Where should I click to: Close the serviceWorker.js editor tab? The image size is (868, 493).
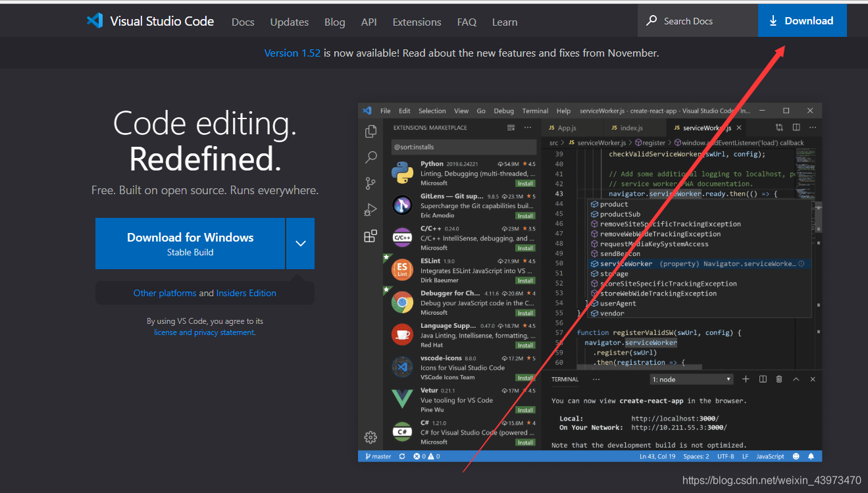click(739, 128)
